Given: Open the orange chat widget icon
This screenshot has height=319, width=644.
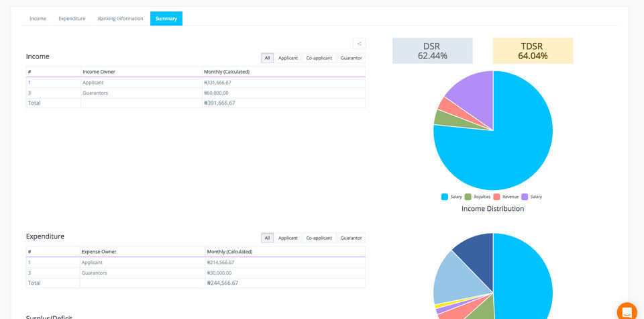Looking at the screenshot, I should 627,312.
